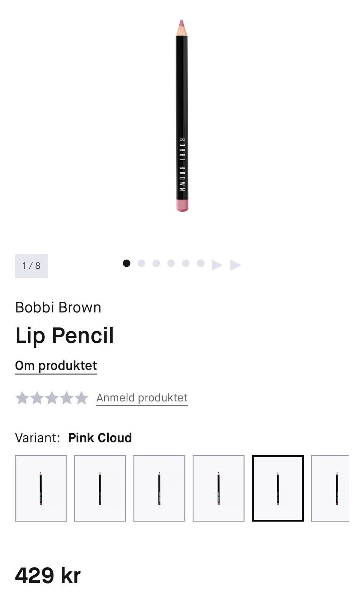Choose the first lip pencil variant

(x=41, y=488)
